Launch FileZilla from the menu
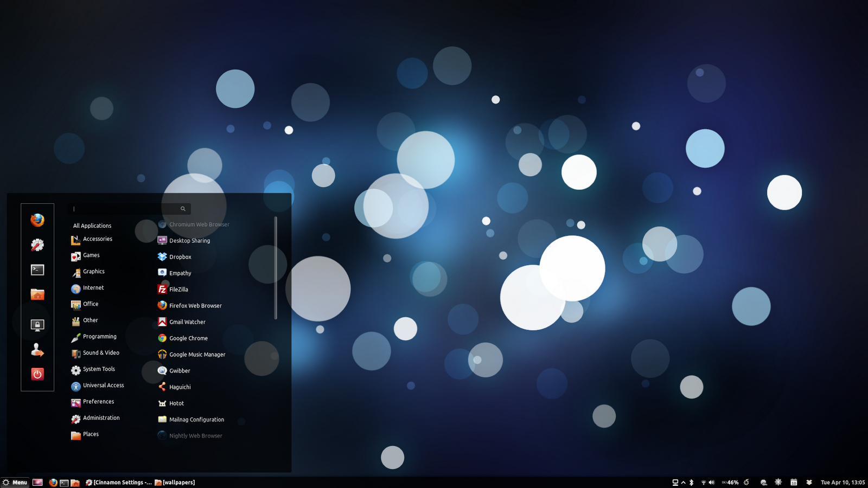Image resolution: width=868 pixels, height=488 pixels. [177, 289]
